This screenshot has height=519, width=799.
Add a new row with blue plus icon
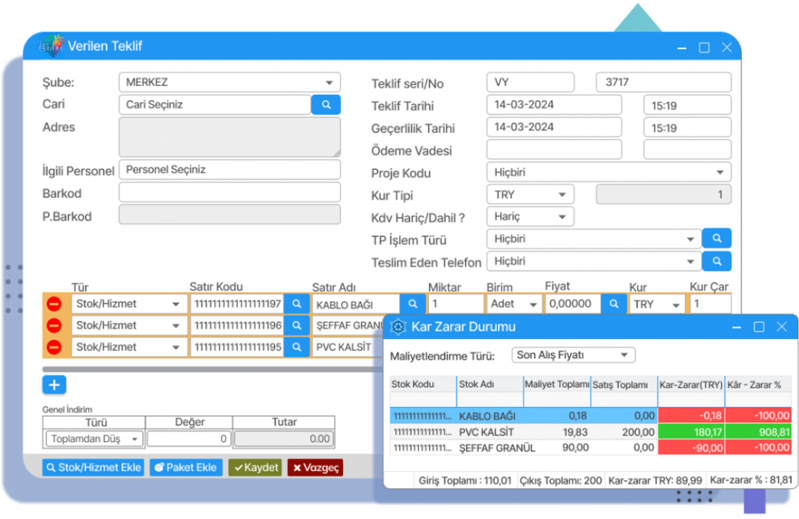[x=55, y=385]
